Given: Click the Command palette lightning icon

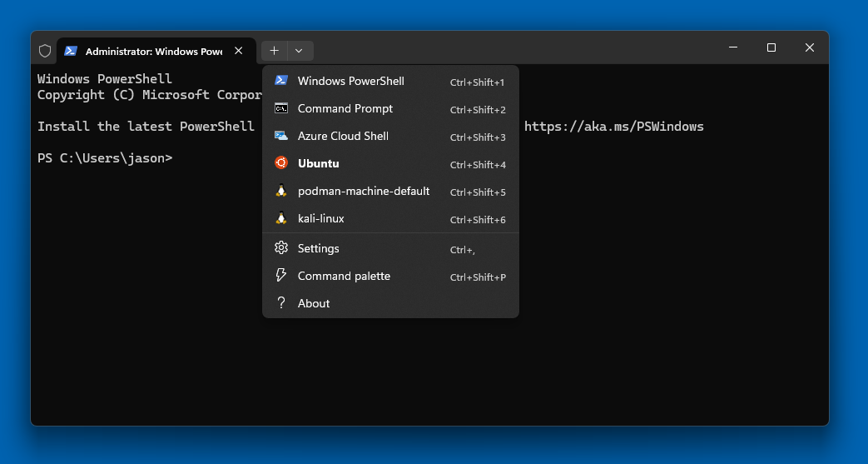Looking at the screenshot, I should click(x=281, y=276).
